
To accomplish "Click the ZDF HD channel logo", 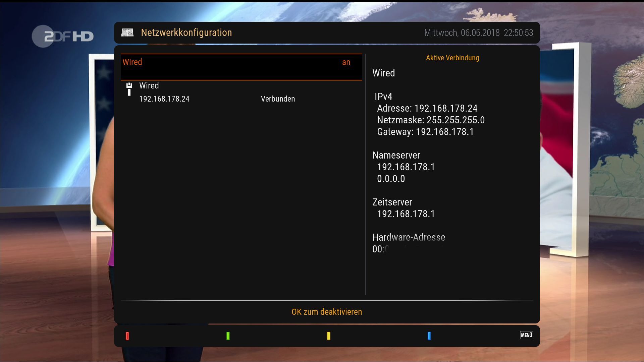I will (63, 36).
